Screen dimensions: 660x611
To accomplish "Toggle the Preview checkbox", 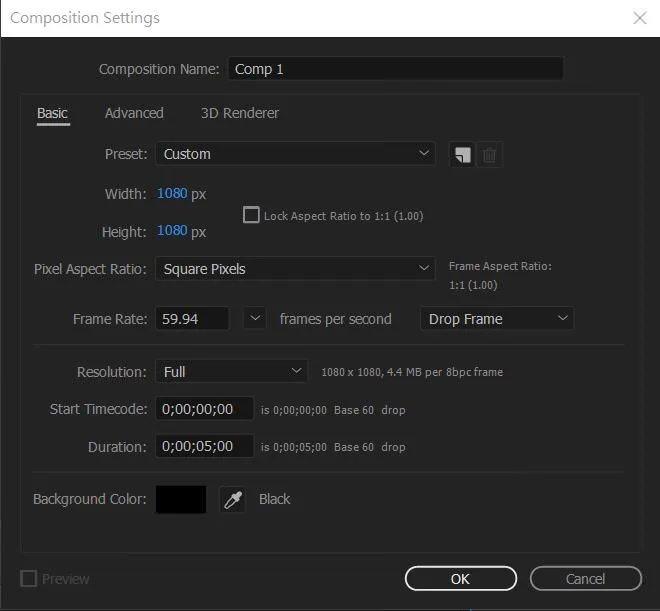I will click(29, 579).
